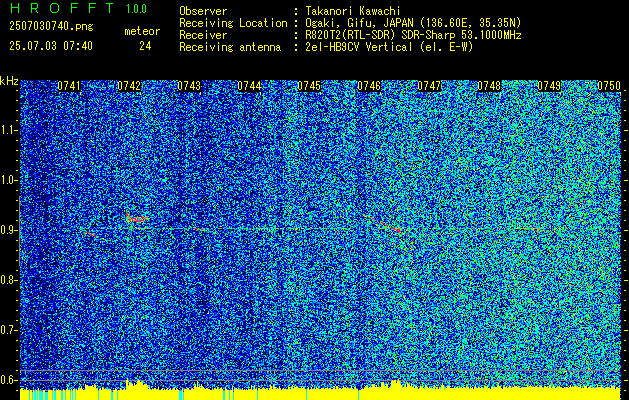Click the 0746 time marker
This screenshot has width=629, height=400.
(369, 86)
